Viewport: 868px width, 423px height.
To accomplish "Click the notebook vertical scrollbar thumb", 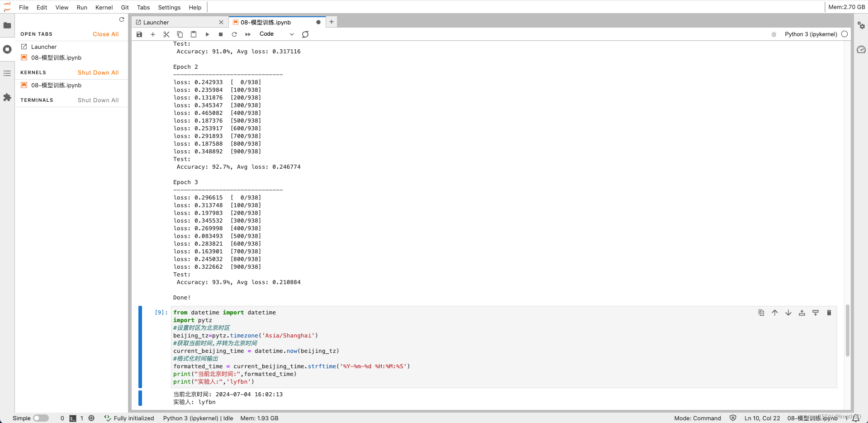I will click(847, 331).
